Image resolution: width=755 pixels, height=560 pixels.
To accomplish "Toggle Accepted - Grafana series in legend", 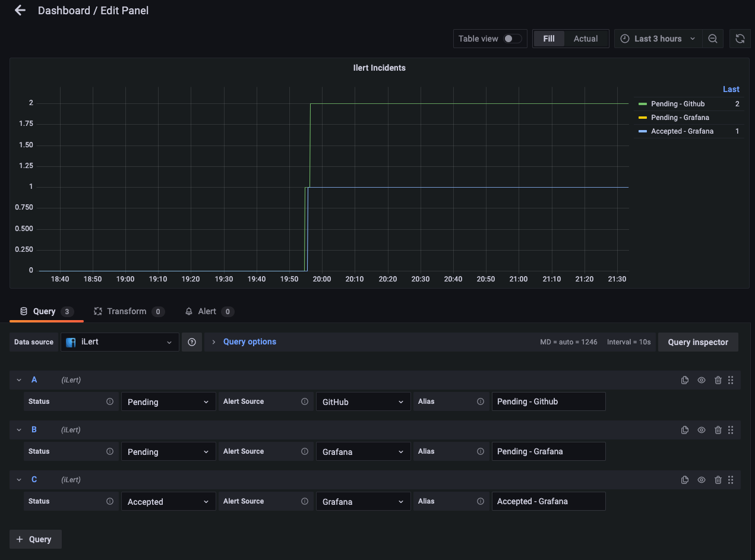I will (x=682, y=131).
